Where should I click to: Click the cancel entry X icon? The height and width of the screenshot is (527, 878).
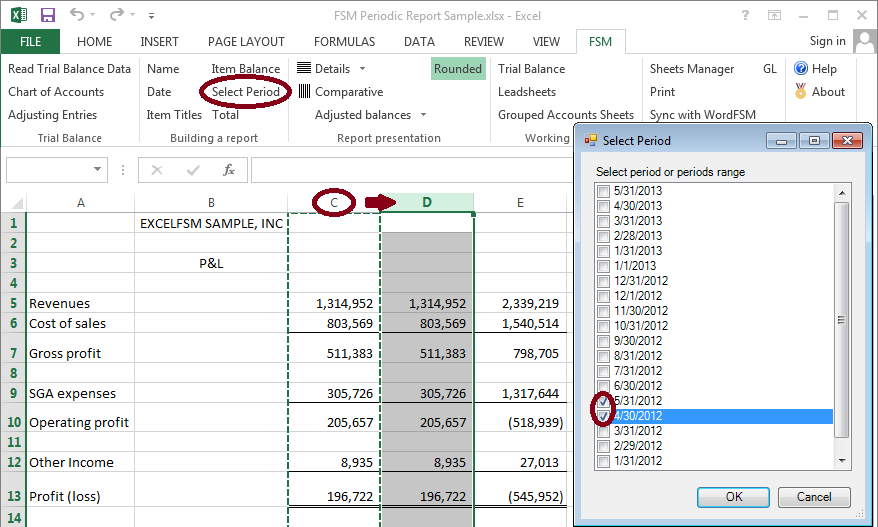click(x=157, y=170)
